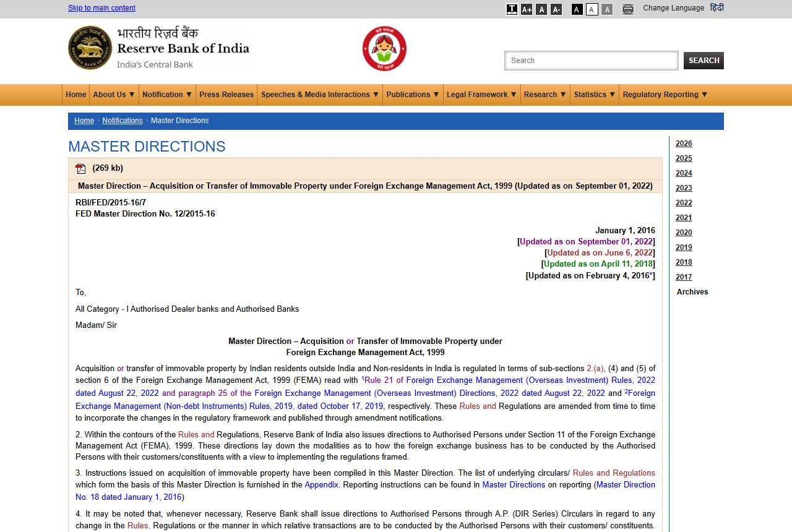
Task: Click the (269 kb) file size text
Action: [x=108, y=168]
